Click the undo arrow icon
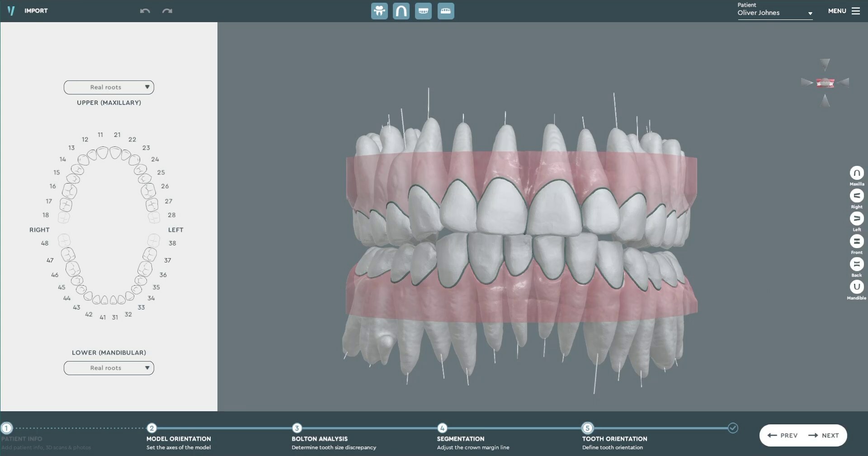Image resolution: width=868 pixels, height=456 pixels. tap(145, 11)
